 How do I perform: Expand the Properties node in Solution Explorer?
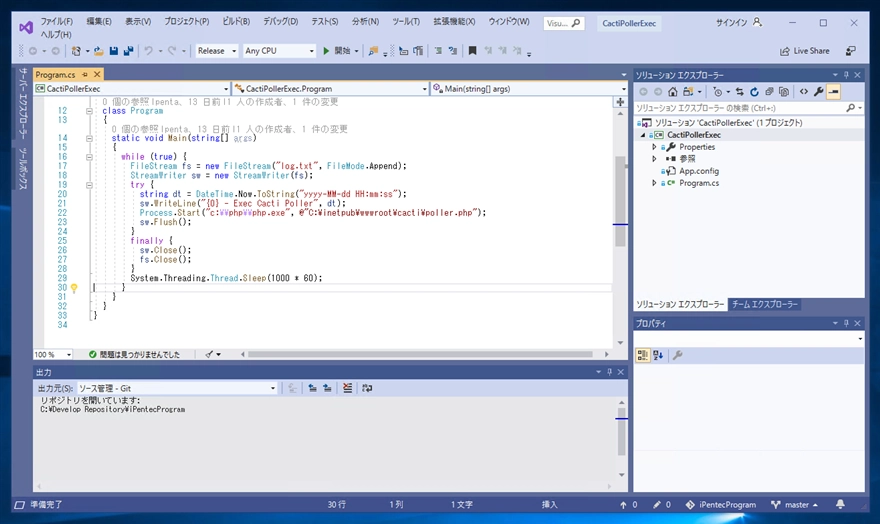coord(654,147)
